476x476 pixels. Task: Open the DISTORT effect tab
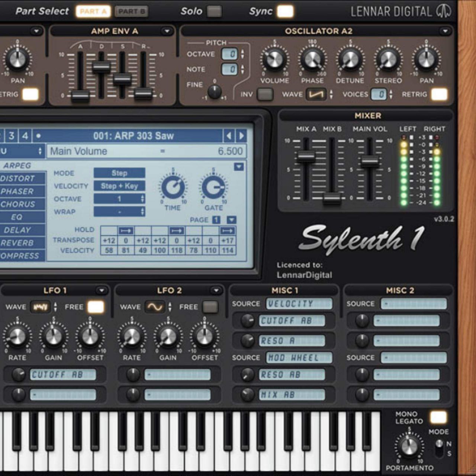22,178
